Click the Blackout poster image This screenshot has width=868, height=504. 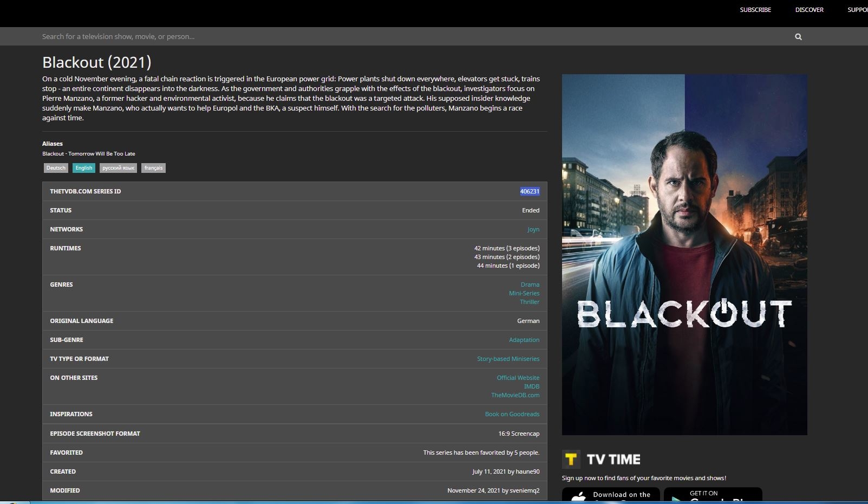pos(684,255)
